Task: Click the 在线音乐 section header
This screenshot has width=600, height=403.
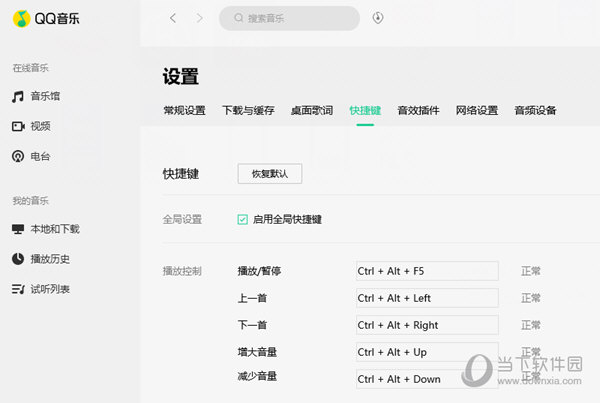Action: (31, 68)
